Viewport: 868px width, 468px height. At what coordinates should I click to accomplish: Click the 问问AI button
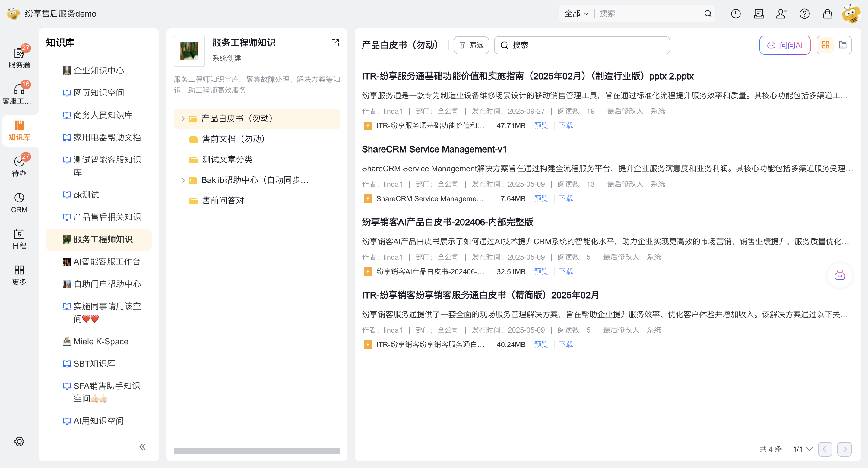coord(784,45)
